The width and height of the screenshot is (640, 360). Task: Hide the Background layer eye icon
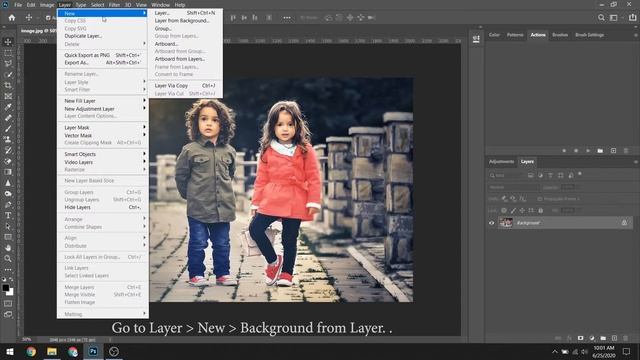click(x=491, y=223)
